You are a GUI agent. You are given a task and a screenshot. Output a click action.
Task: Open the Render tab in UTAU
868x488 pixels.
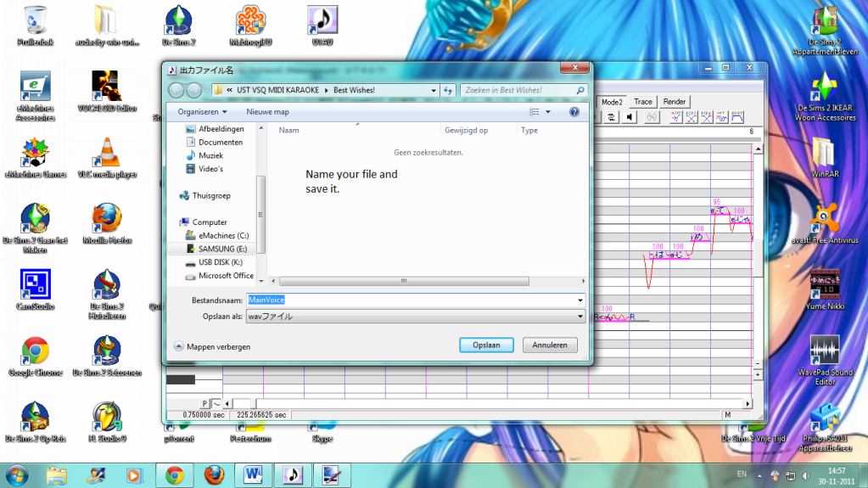pos(675,102)
